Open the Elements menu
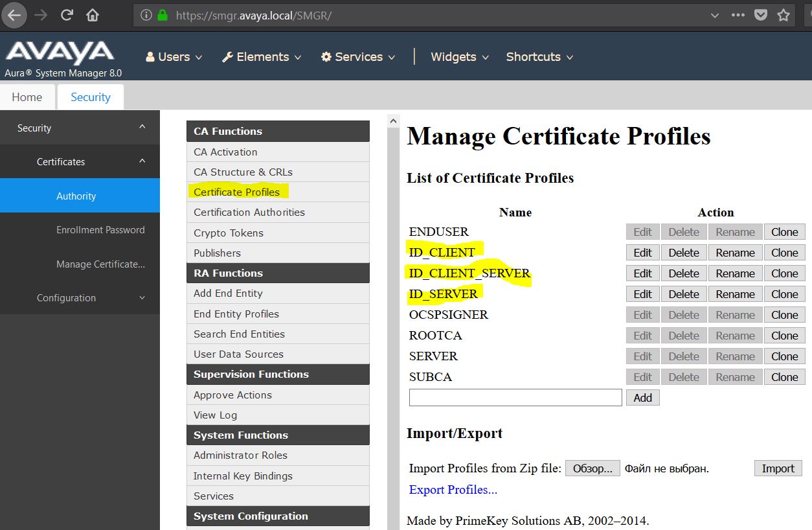The image size is (812, 530). point(262,57)
